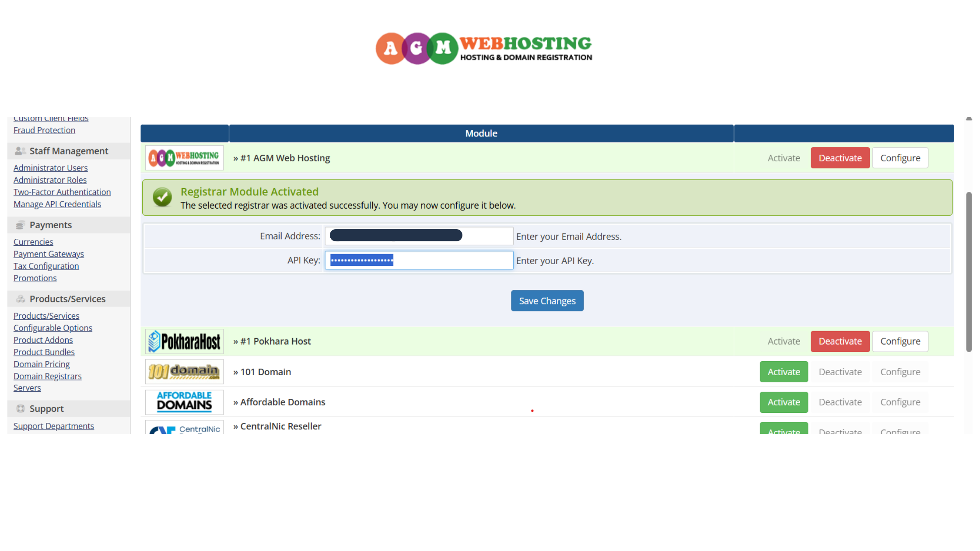
Task: Click the PokharaHost registrar logo
Action: coord(184,342)
